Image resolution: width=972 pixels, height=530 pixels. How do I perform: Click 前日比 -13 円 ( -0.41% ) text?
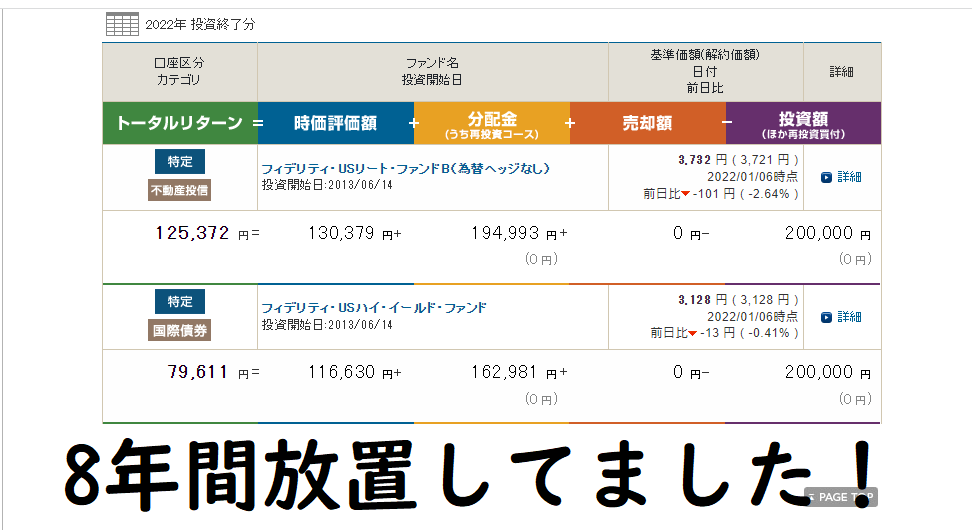725,333
